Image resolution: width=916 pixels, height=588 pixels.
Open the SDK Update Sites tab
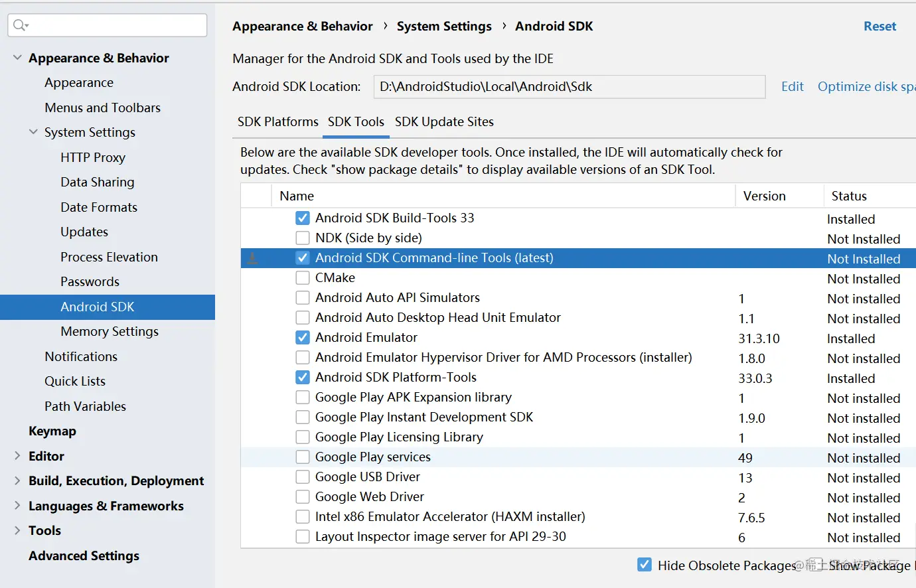click(444, 122)
